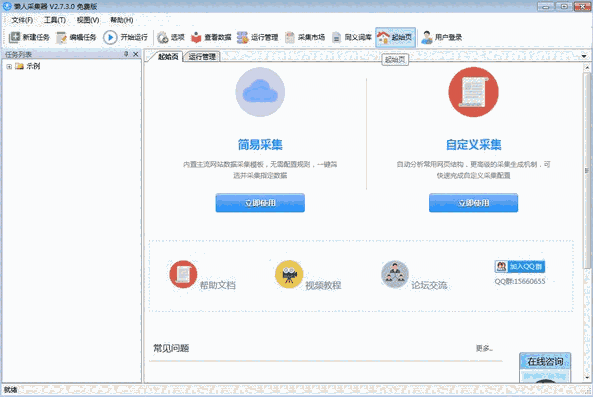Maximize the application window

564,6
